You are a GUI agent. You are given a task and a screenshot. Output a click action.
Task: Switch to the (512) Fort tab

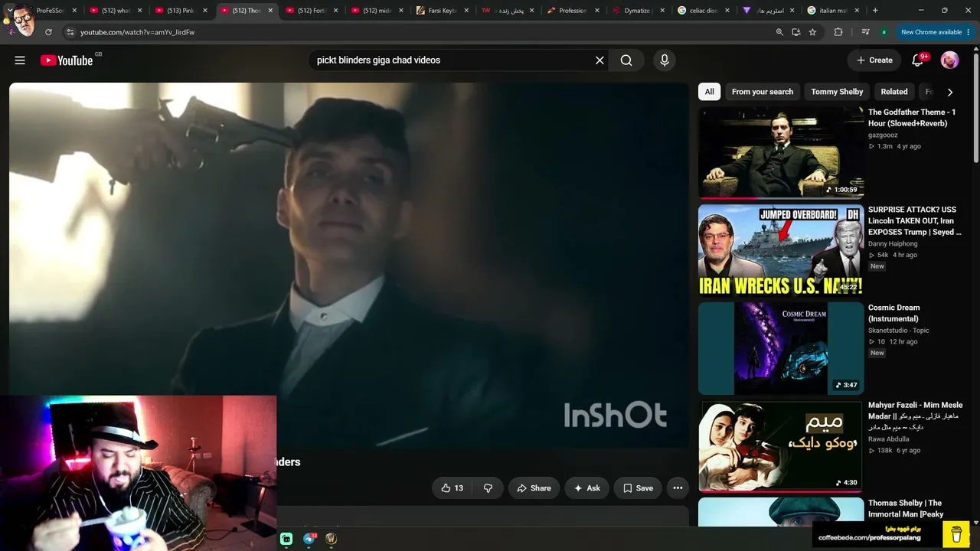(x=312, y=11)
